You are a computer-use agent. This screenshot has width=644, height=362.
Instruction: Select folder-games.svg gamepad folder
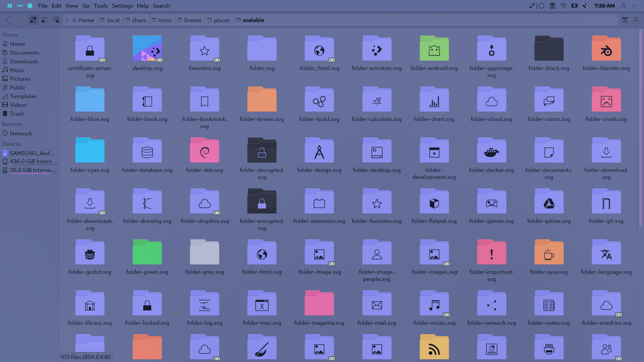(491, 201)
